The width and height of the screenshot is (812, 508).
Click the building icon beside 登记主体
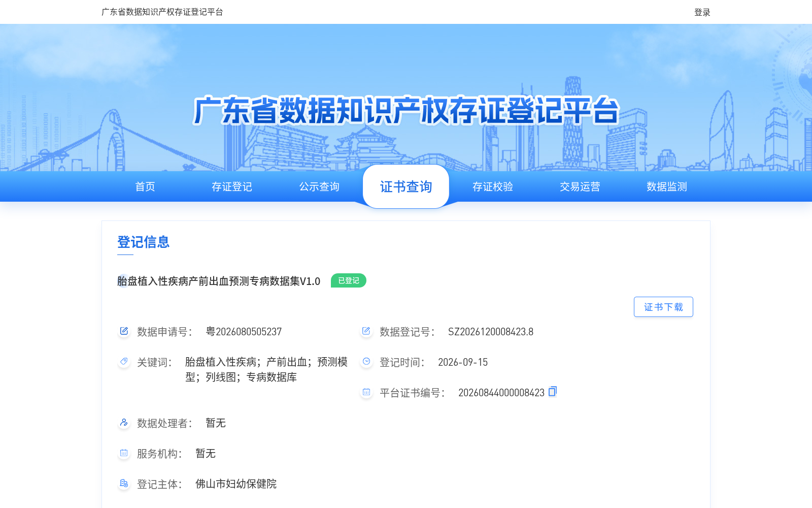click(124, 484)
